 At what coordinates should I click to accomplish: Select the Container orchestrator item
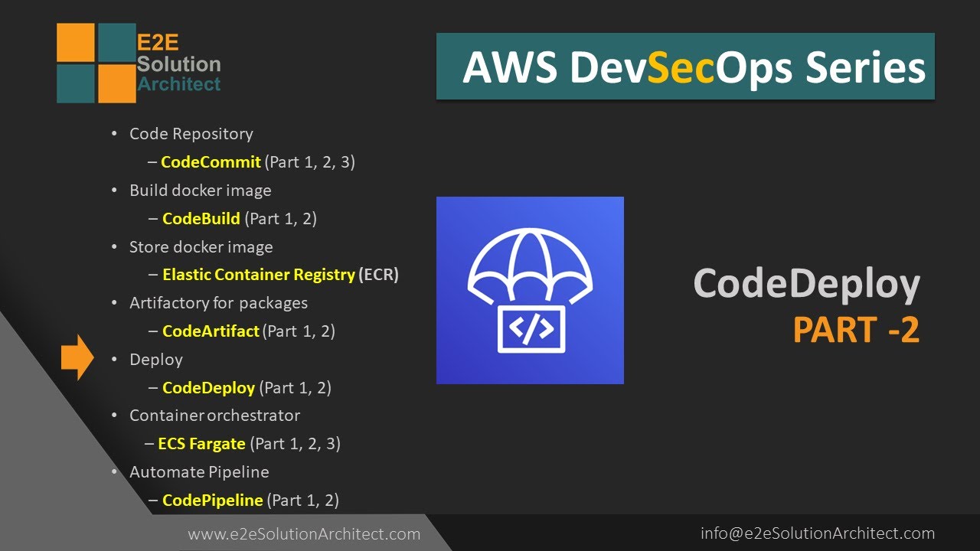(214, 416)
